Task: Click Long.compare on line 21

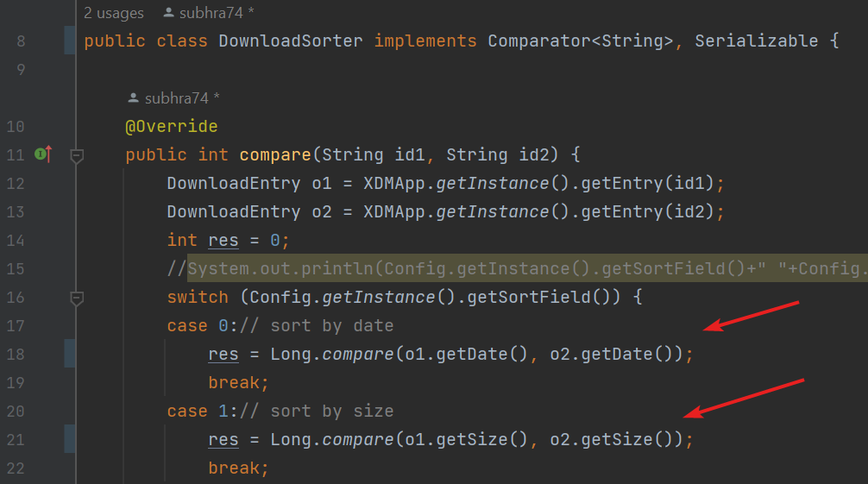Action: pyautogui.click(x=331, y=440)
